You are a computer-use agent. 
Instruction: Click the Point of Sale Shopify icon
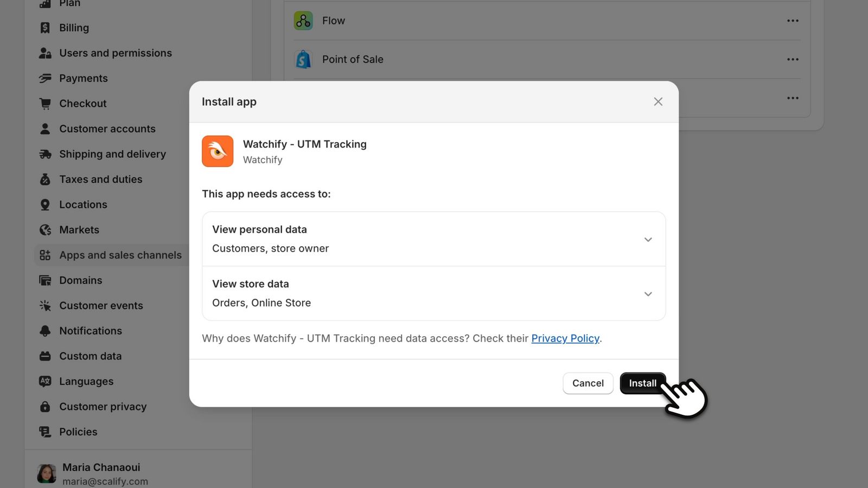point(303,59)
